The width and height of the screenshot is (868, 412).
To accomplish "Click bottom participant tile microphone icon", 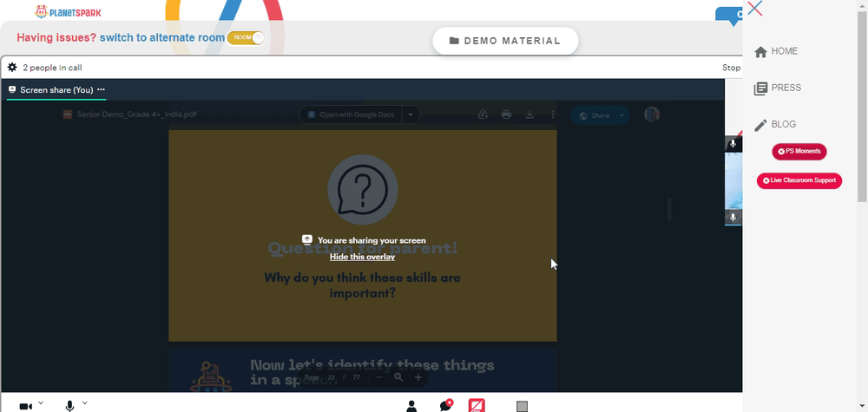I will [733, 218].
